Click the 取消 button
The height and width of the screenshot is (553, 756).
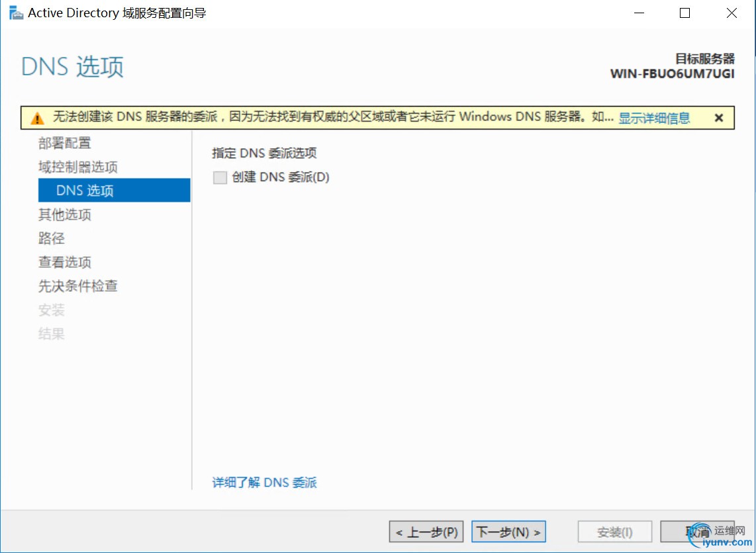click(x=697, y=532)
